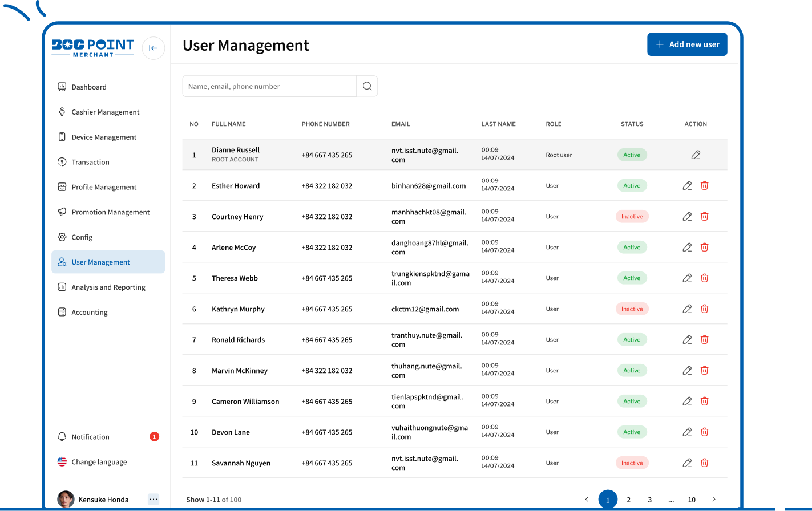The width and height of the screenshot is (812, 511).
Task: Open Cashier Management in sidebar
Action: click(105, 112)
